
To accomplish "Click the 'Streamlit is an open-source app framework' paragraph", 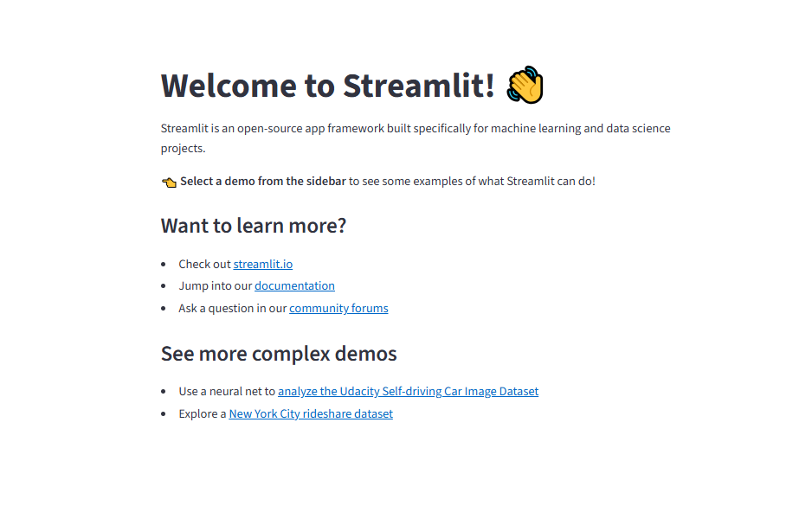I will click(x=416, y=138).
